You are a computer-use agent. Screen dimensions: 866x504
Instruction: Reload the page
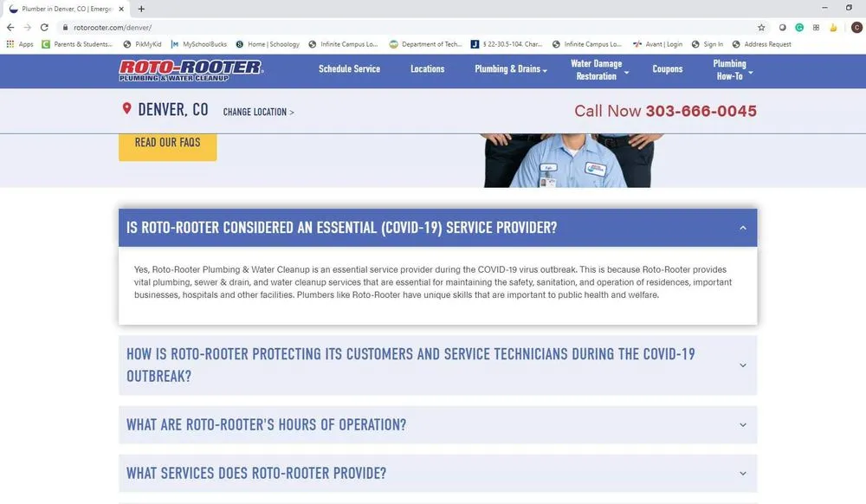coord(44,28)
